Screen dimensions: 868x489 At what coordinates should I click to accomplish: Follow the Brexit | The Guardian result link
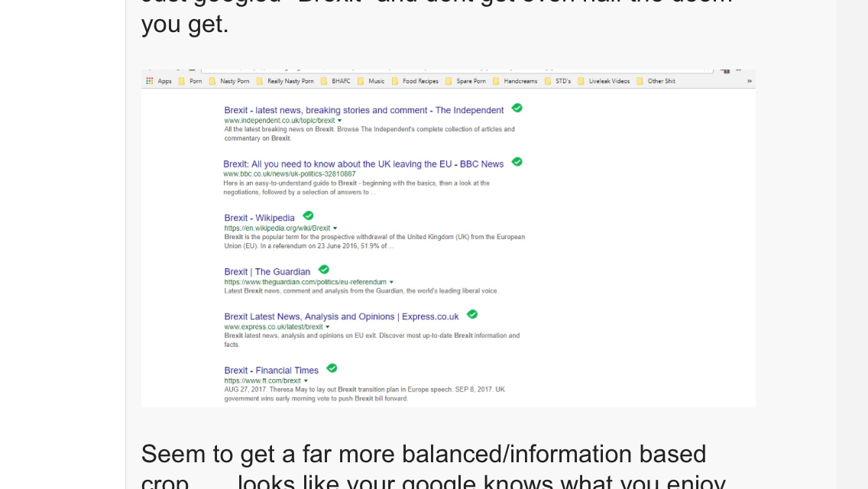point(267,272)
